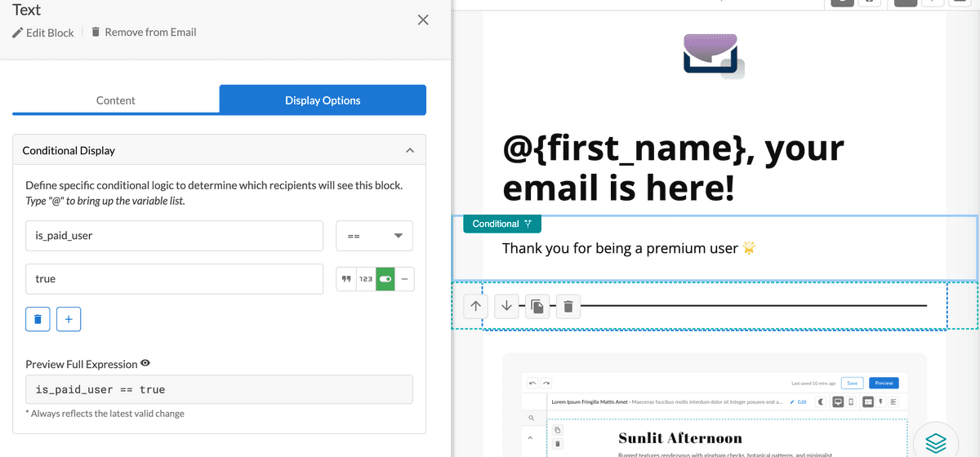Set value type to number 123

366,279
